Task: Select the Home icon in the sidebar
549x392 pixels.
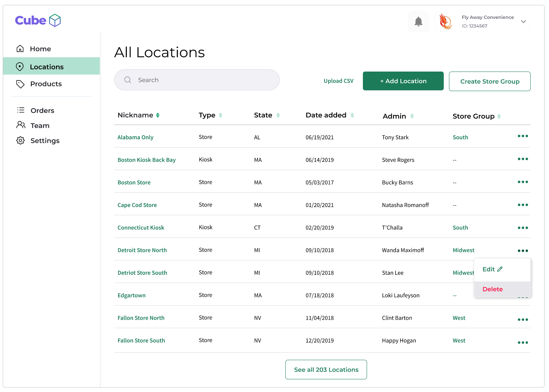Action: pos(20,48)
